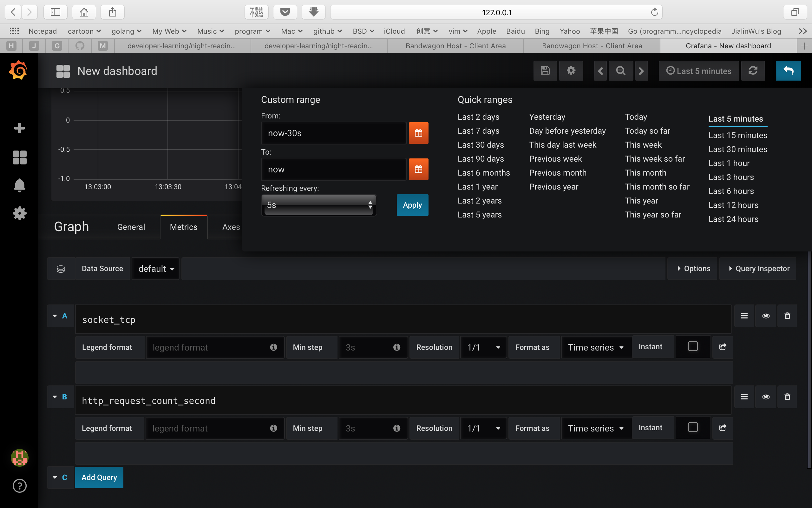Open query A Resolution dropdown
Screen dimensions: 812x508
point(483,347)
